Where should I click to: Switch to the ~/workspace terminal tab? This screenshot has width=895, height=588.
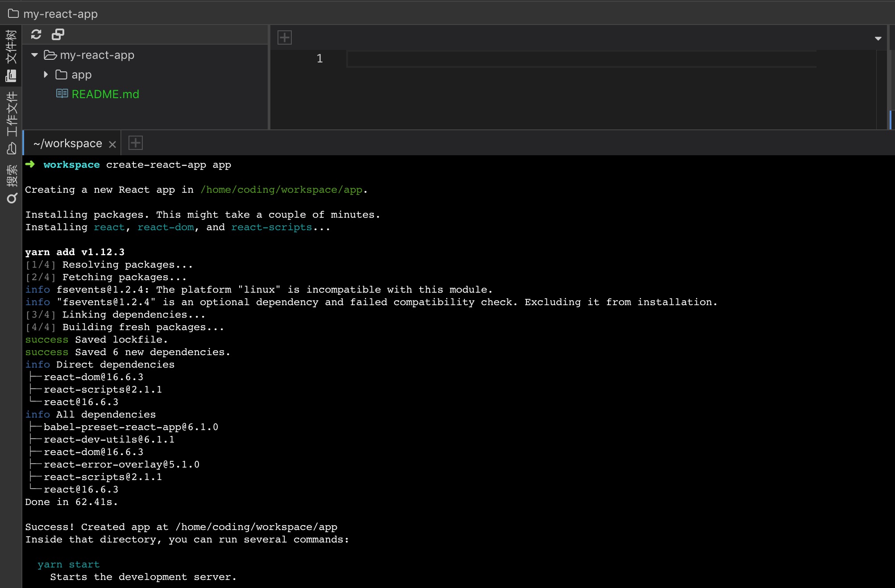tap(68, 143)
